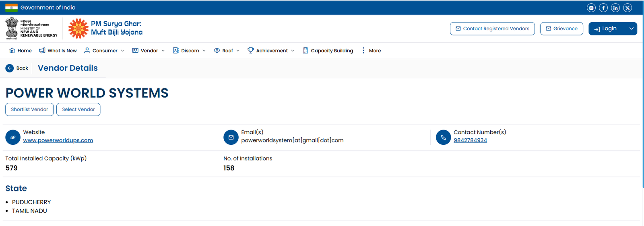Open the www.powerworldups.com website link
644x226 pixels.
pos(58,140)
